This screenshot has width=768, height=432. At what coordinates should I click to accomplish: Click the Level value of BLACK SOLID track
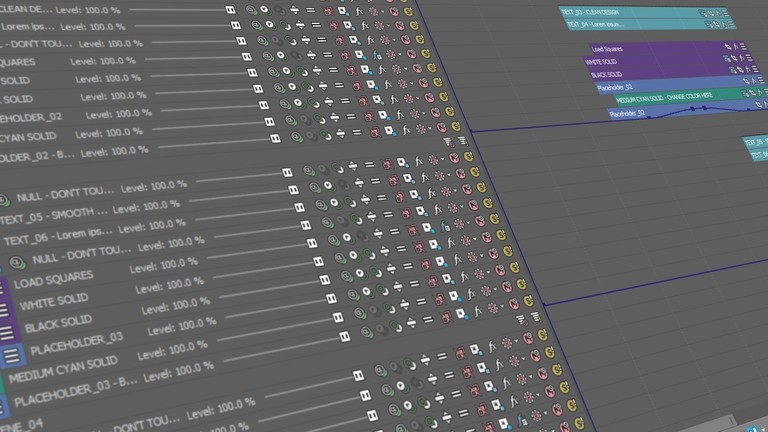[175, 304]
